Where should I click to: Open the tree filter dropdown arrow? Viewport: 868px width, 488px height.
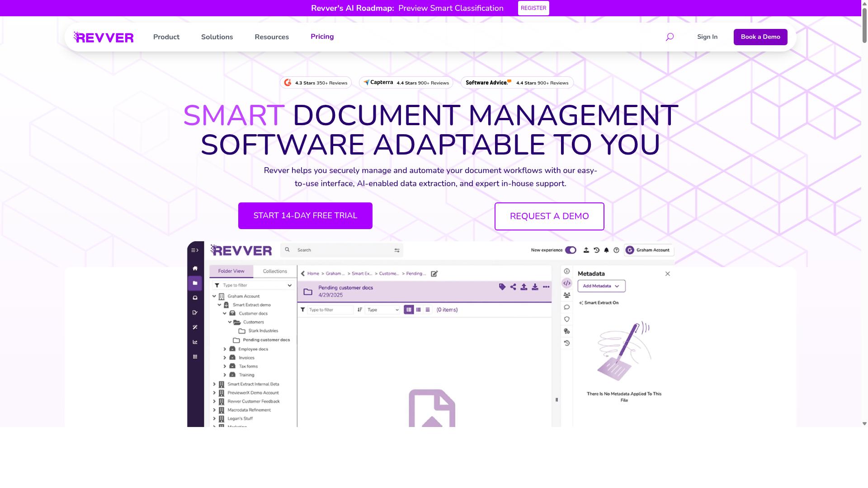pos(289,286)
